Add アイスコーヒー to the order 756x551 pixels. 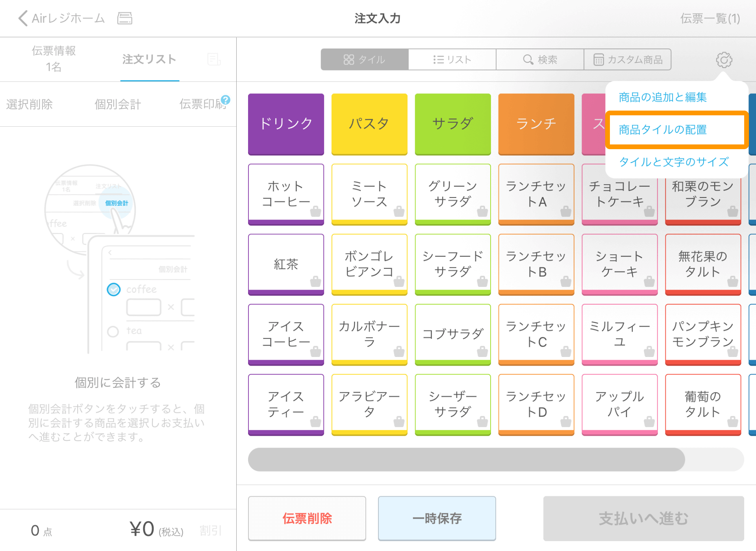286,335
